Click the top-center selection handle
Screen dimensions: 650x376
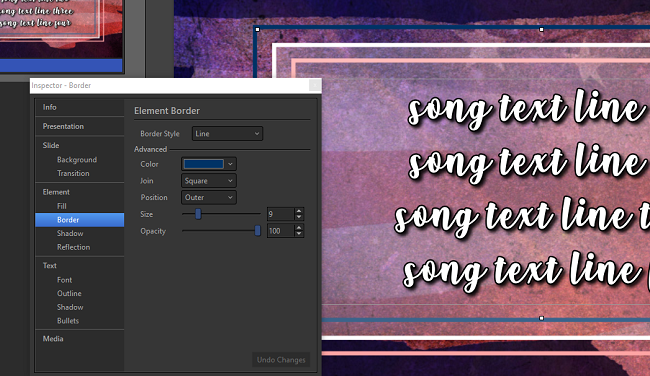(x=541, y=30)
